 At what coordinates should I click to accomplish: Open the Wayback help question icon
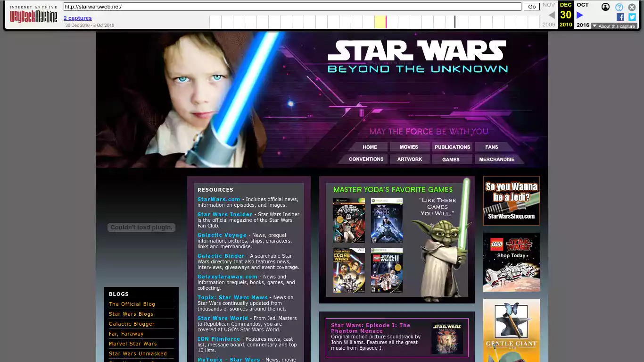click(x=619, y=7)
